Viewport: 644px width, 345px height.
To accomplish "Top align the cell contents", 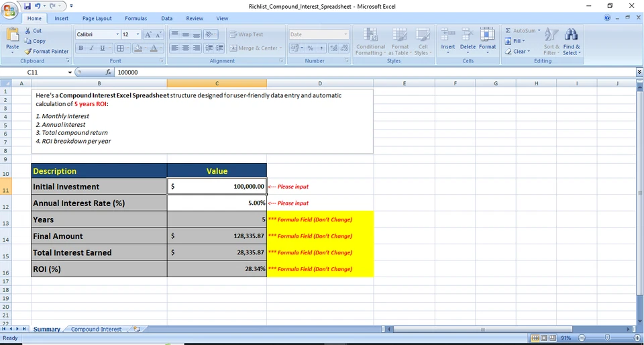I will click(174, 34).
